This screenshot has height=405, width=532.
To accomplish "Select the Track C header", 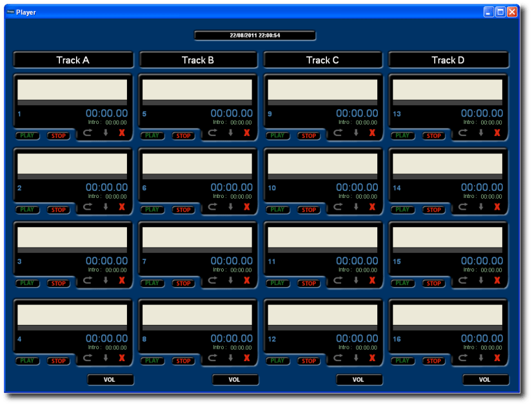I will tap(322, 60).
